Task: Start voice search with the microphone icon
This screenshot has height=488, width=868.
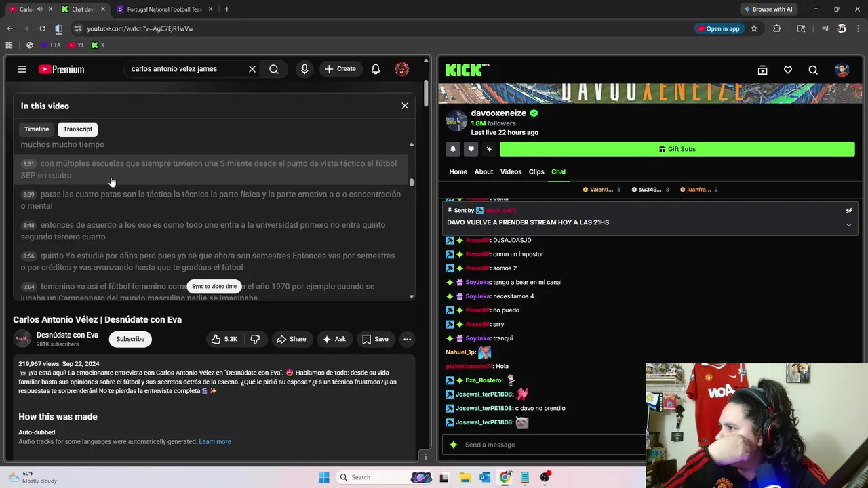Action: pyautogui.click(x=304, y=69)
